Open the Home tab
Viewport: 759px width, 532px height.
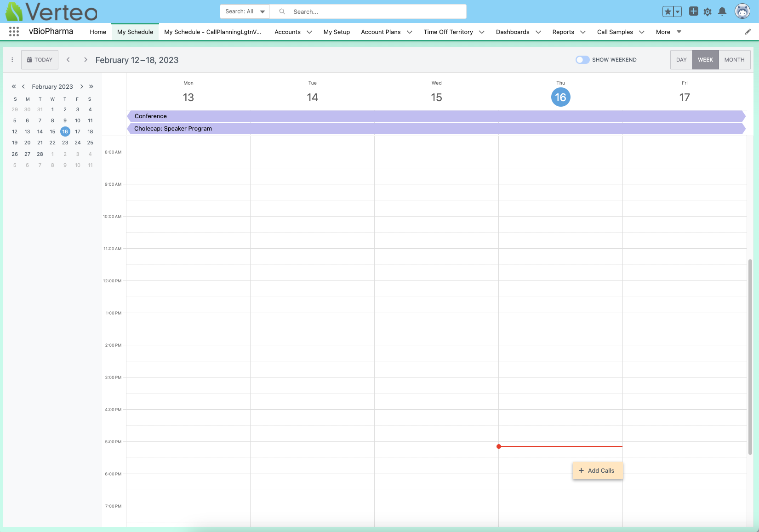(98, 32)
